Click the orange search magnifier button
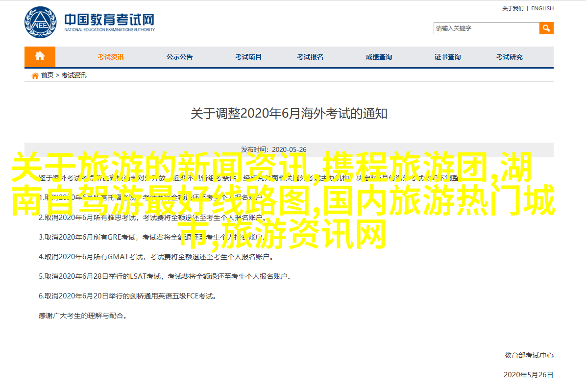This screenshot has height=392, width=586. pyautogui.click(x=546, y=28)
